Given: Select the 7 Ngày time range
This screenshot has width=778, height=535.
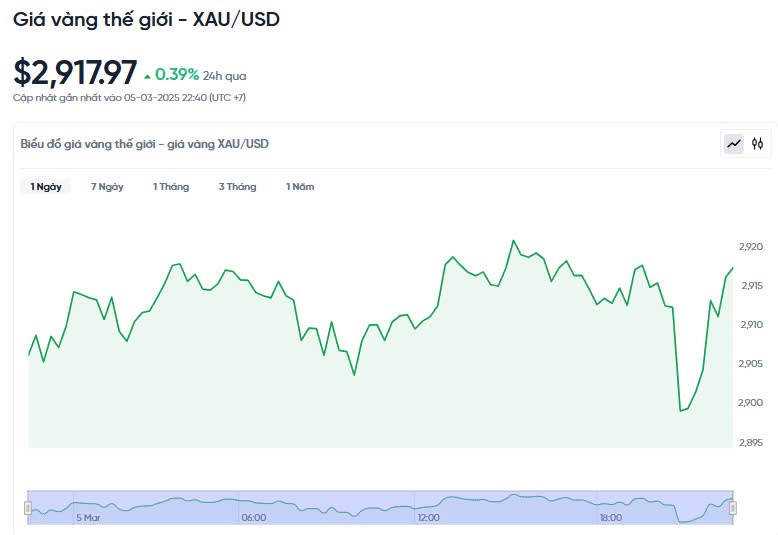Looking at the screenshot, I should (x=107, y=187).
